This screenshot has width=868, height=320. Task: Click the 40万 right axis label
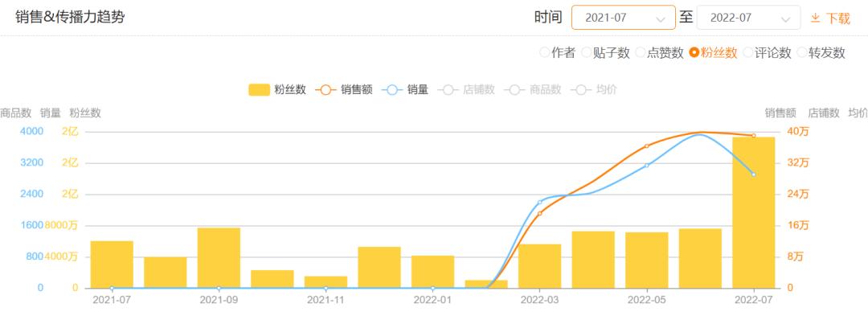pyautogui.click(x=798, y=132)
